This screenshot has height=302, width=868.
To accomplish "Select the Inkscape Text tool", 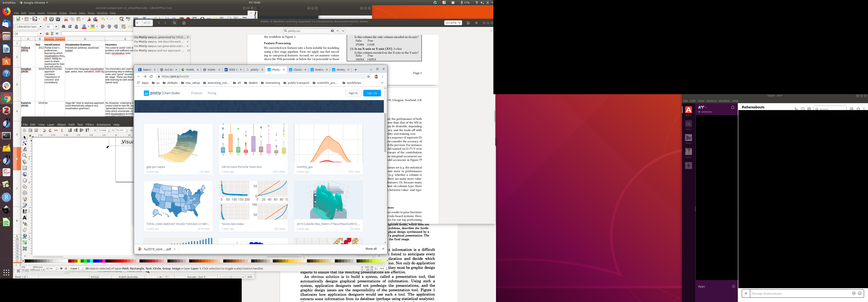I will coord(25,217).
